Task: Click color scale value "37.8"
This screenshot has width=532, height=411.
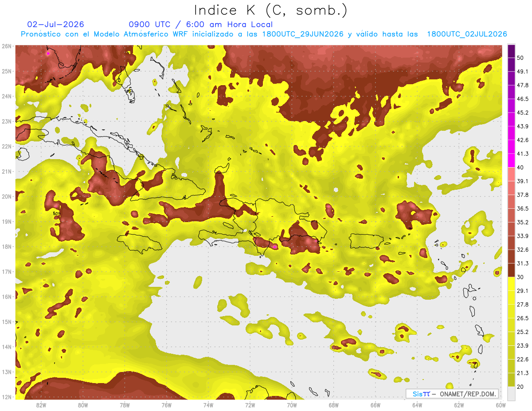Action: [523, 195]
